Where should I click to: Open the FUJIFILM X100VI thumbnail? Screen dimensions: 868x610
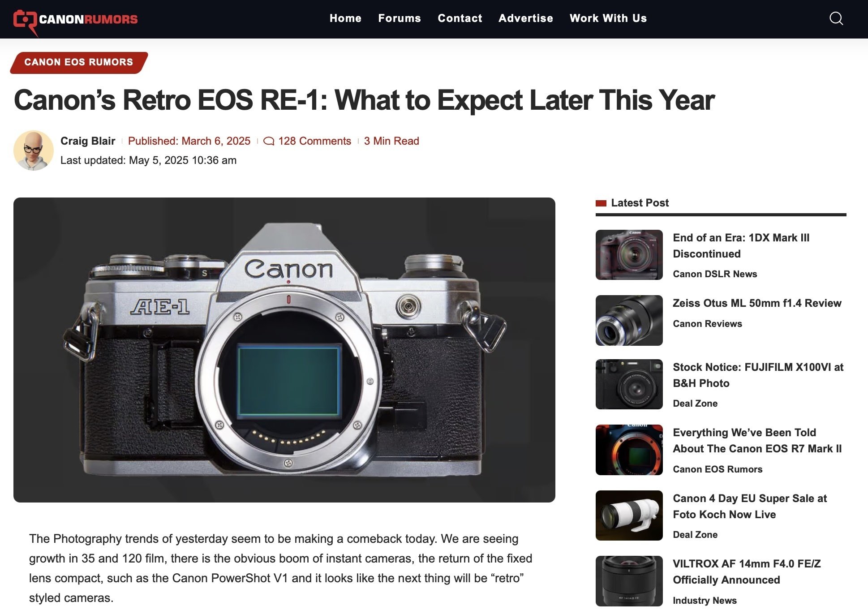pos(629,384)
